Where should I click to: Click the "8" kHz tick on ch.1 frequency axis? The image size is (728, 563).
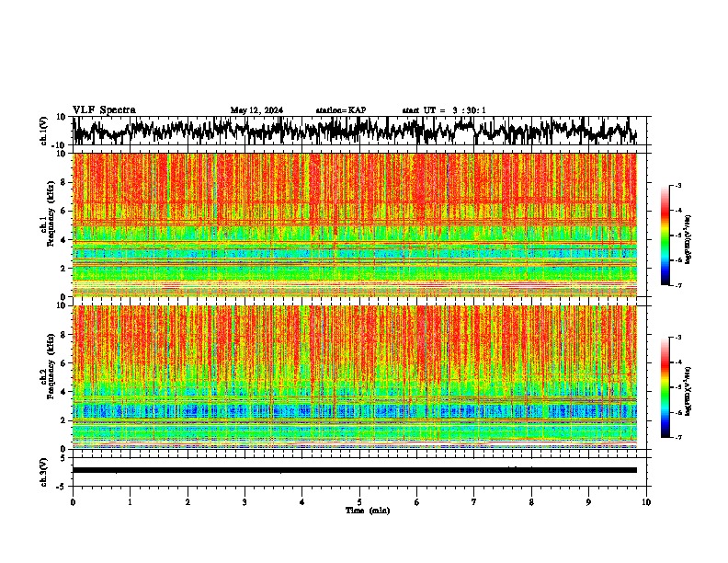[64, 182]
